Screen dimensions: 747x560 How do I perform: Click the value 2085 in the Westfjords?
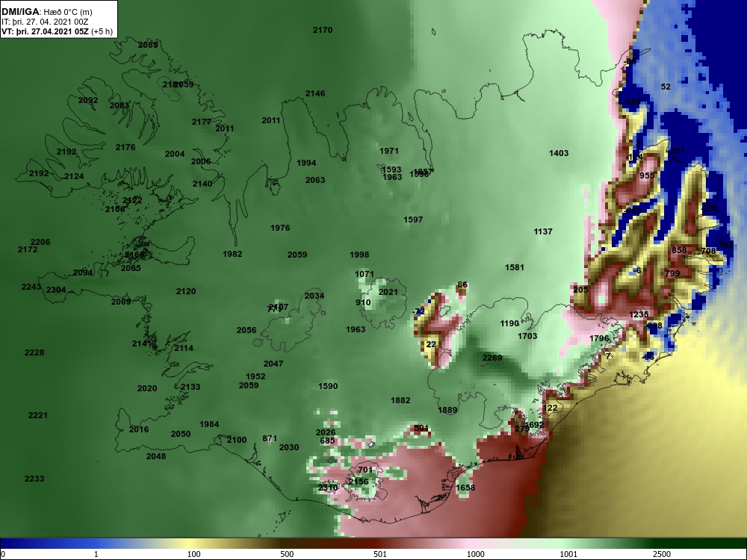pos(148,46)
